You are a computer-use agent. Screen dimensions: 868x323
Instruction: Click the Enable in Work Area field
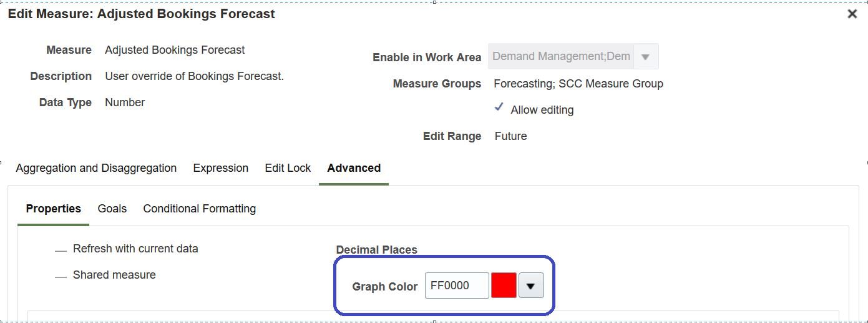(x=561, y=57)
